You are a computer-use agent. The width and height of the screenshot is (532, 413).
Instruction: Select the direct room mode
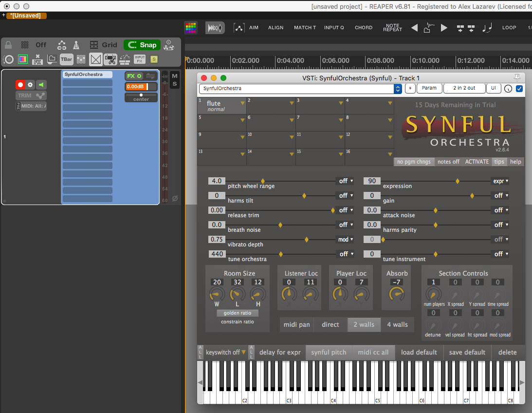coord(330,324)
